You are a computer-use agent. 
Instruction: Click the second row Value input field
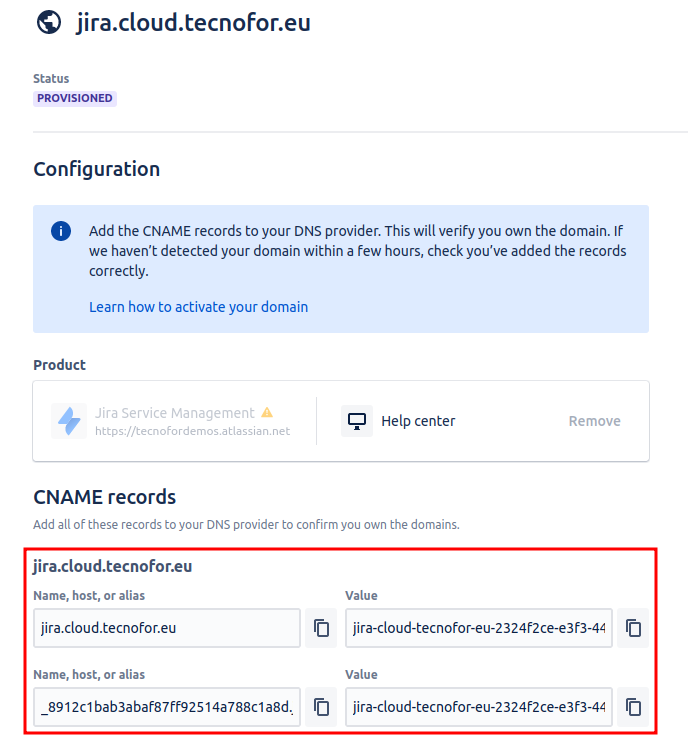[478, 707]
